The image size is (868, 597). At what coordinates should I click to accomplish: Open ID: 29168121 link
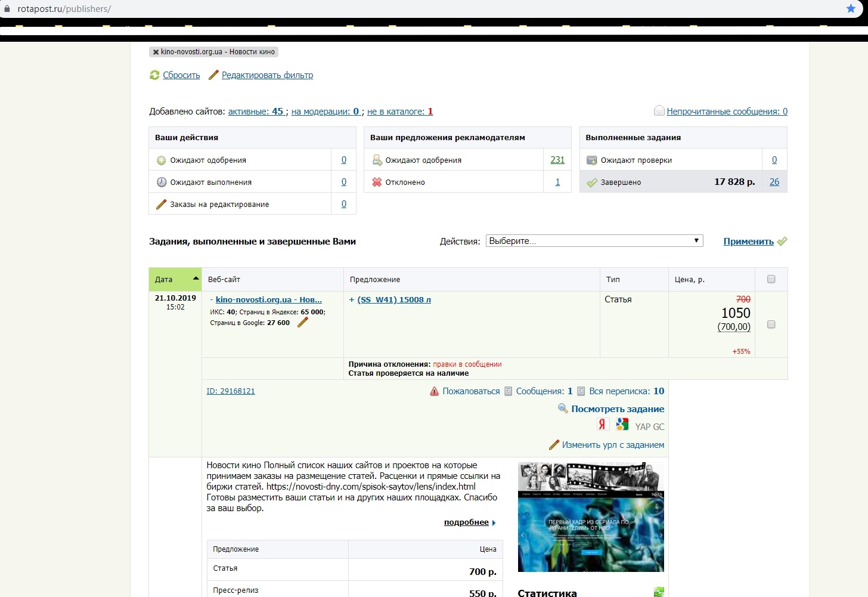click(x=231, y=391)
